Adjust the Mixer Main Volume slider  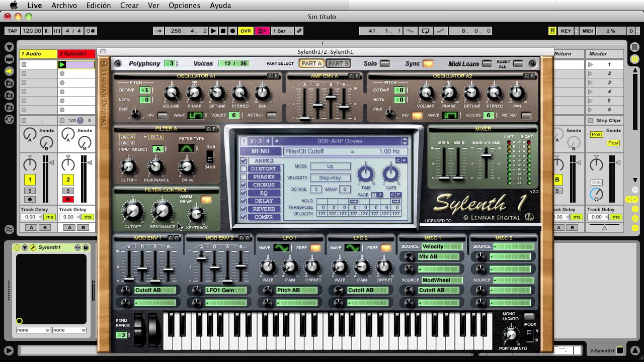click(486, 156)
